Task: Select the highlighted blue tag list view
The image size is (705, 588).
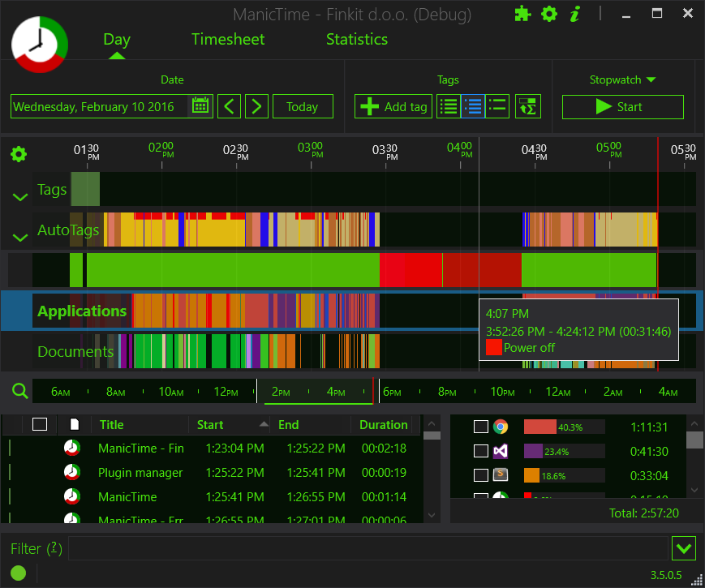Action: pyautogui.click(x=472, y=106)
